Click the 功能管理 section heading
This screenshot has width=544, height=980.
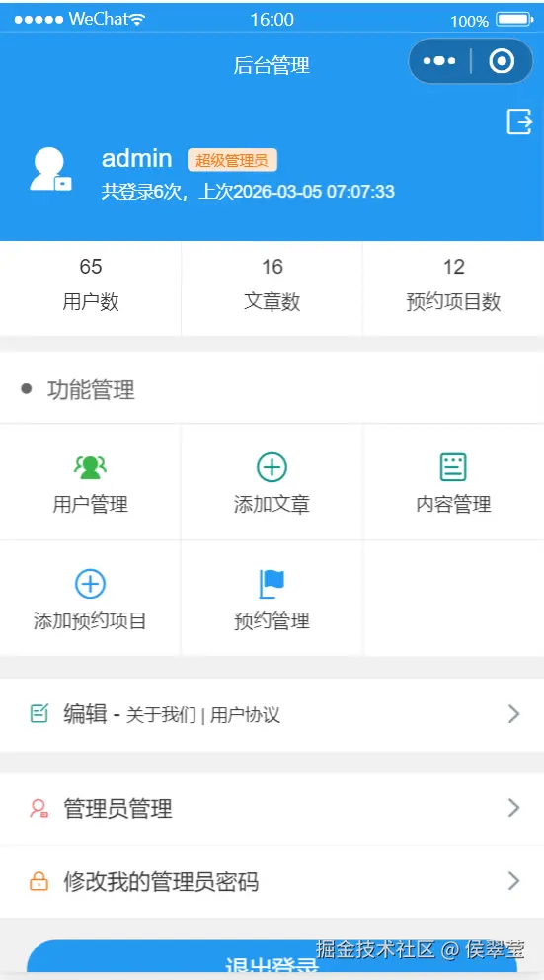pyautogui.click(x=91, y=390)
